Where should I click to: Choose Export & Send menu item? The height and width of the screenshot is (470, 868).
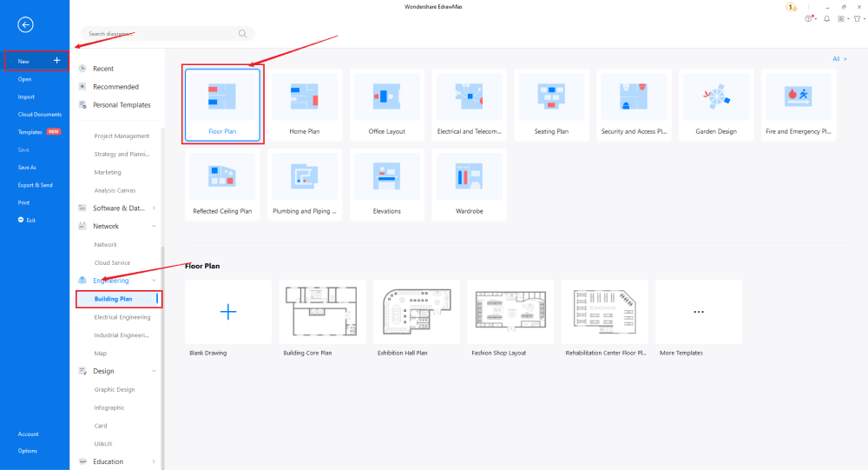pos(35,185)
